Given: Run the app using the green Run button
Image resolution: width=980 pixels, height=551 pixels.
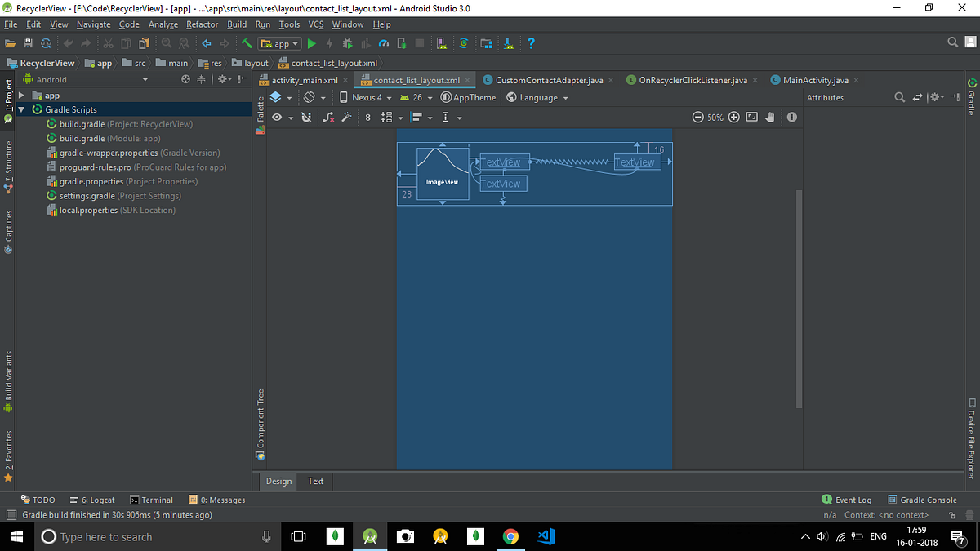Looking at the screenshot, I should click(313, 43).
